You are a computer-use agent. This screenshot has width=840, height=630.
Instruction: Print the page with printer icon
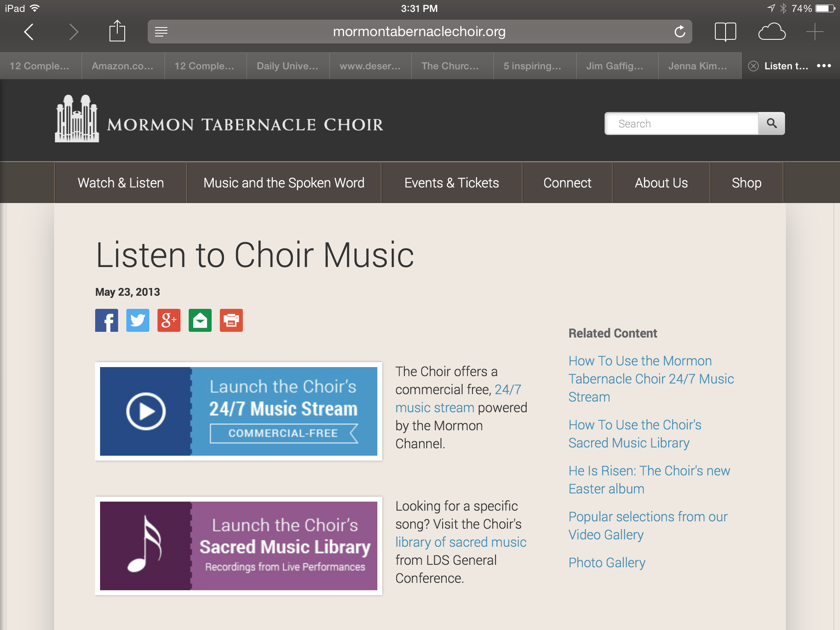[x=231, y=320]
